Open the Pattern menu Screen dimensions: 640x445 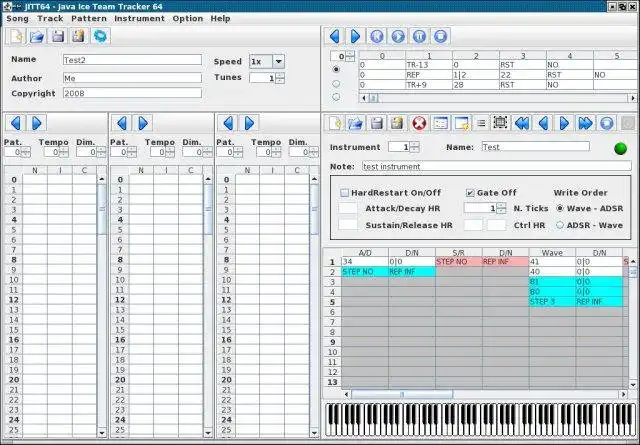89,18
